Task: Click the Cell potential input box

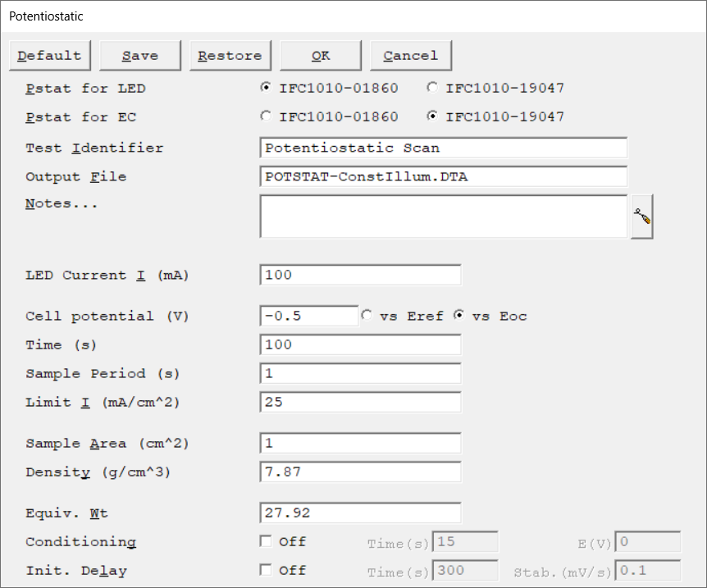Action: (309, 316)
